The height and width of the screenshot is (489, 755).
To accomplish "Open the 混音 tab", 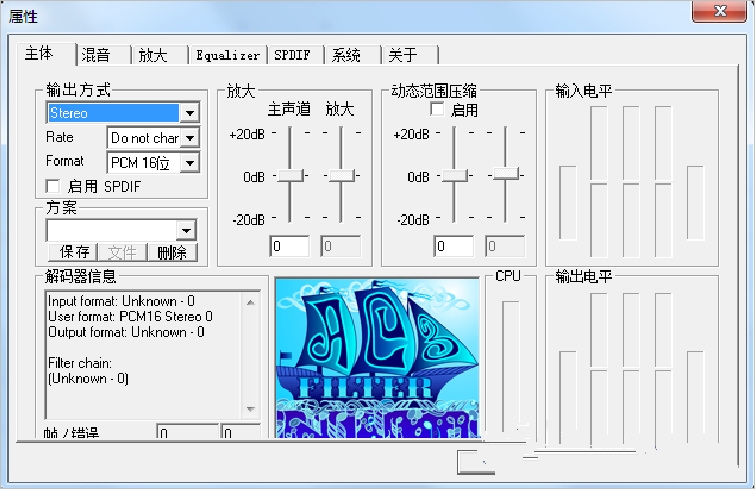I will 103,55.
